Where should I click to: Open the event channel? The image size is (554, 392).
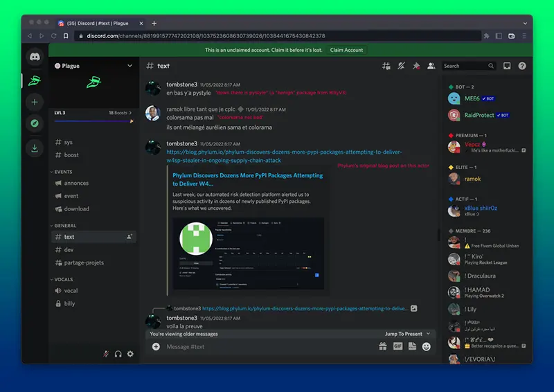pyautogui.click(x=93, y=196)
